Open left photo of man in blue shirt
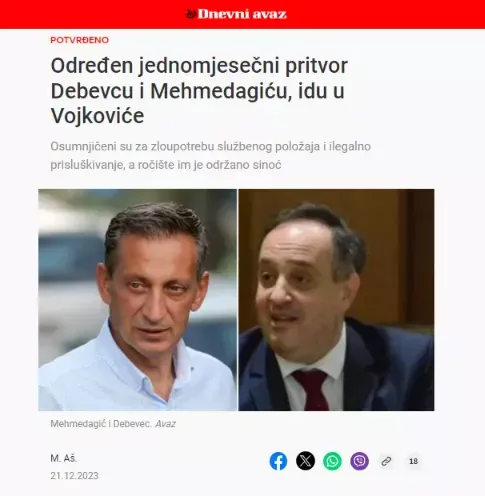The height and width of the screenshot is (496, 485). (x=137, y=300)
